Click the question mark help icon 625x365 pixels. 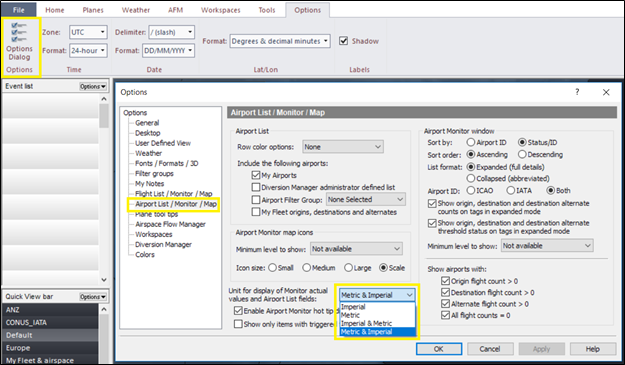click(577, 92)
